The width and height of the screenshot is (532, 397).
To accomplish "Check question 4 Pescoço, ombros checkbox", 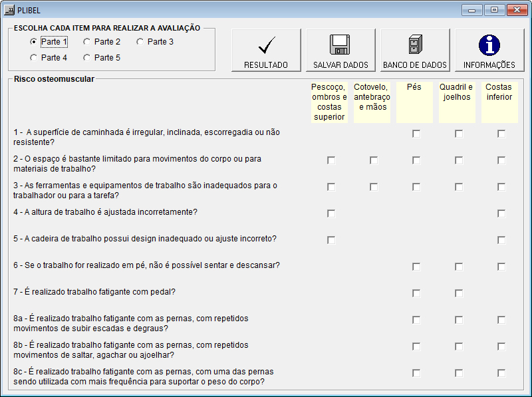I will (331, 213).
